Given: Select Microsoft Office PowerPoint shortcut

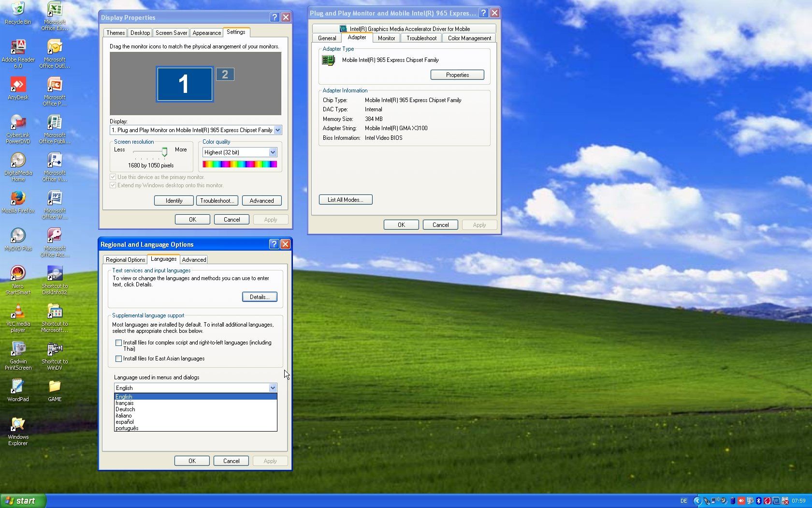Looking at the screenshot, I should point(55,91).
